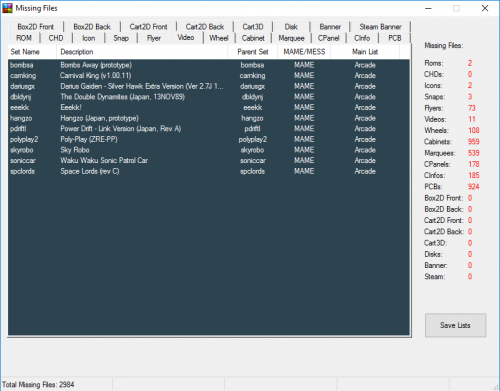Click the Flyers missing count 73
500x391 pixels.
pyautogui.click(x=472, y=108)
